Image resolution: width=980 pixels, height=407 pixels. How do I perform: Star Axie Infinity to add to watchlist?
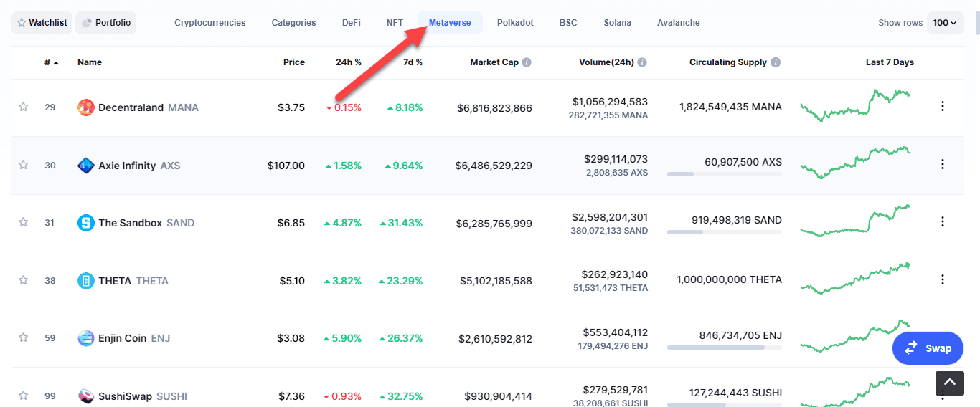click(23, 165)
